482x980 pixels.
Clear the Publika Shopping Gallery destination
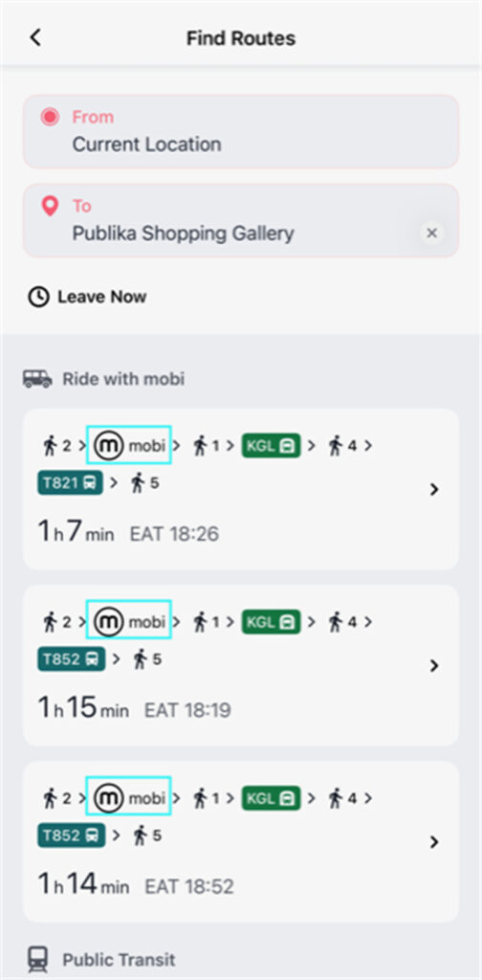click(x=431, y=234)
